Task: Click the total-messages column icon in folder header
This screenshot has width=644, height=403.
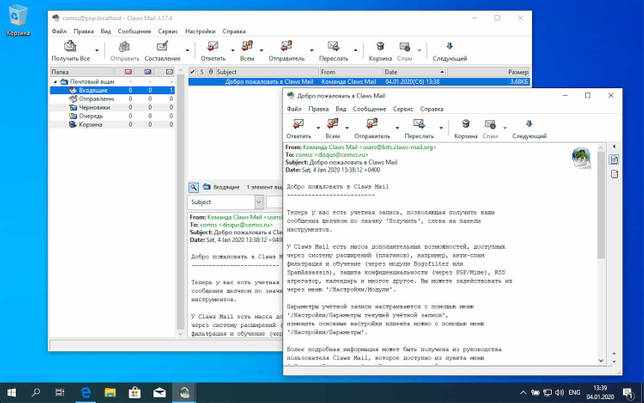Action: point(169,72)
